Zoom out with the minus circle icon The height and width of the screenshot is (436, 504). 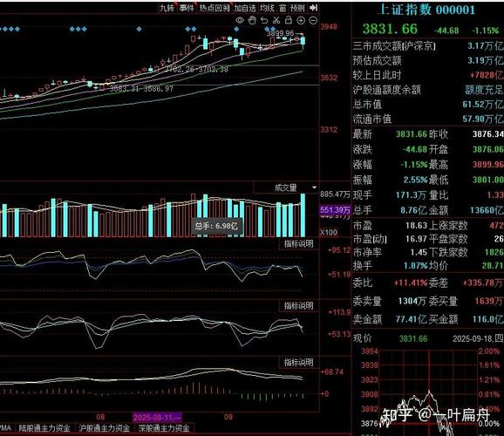[313, 21]
